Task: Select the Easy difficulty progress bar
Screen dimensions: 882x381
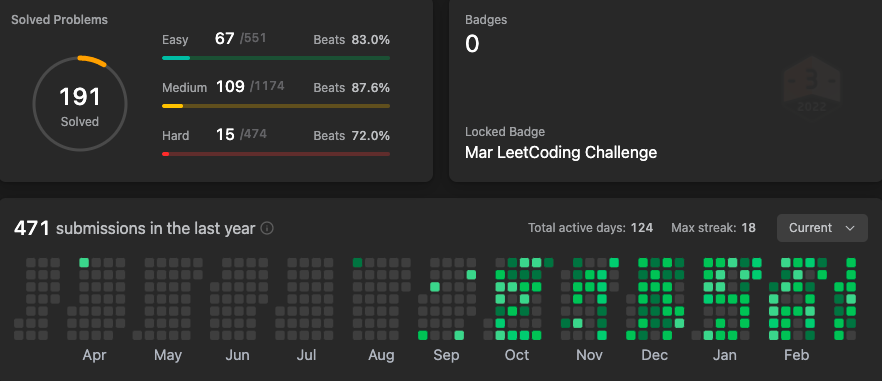Action: click(x=276, y=58)
